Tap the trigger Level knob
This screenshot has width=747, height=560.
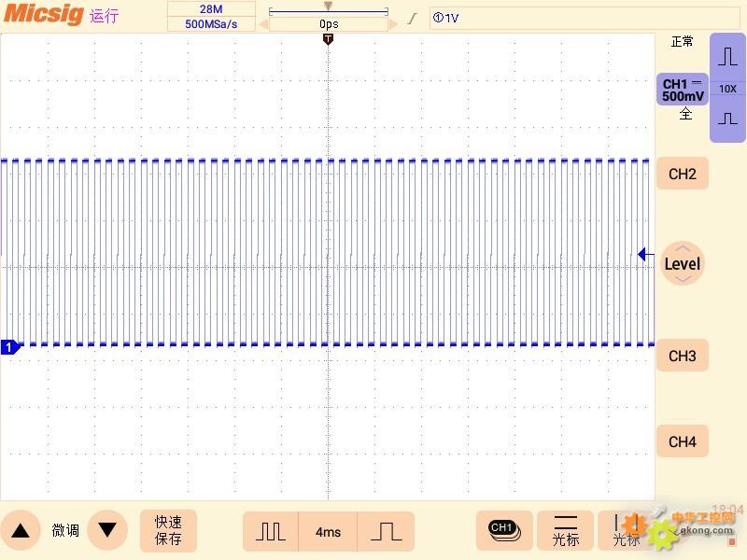pyautogui.click(x=683, y=263)
